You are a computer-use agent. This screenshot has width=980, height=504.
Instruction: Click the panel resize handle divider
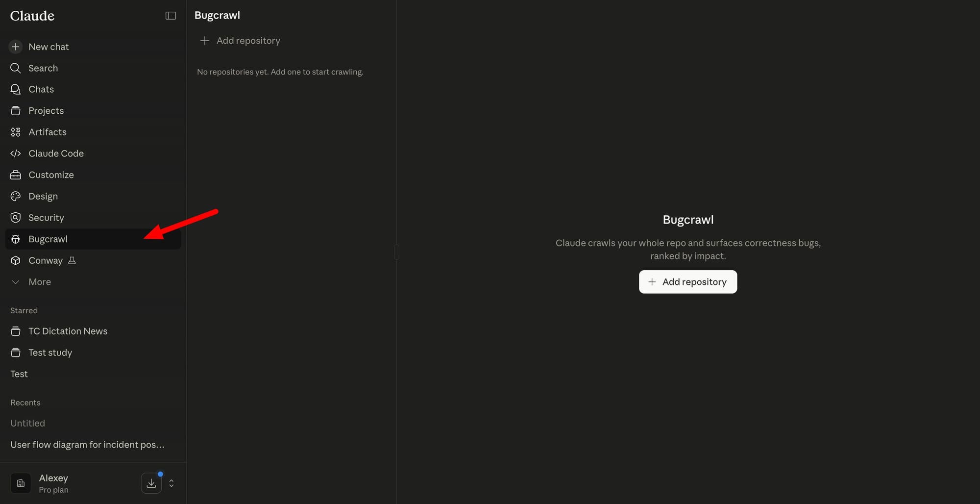point(396,252)
